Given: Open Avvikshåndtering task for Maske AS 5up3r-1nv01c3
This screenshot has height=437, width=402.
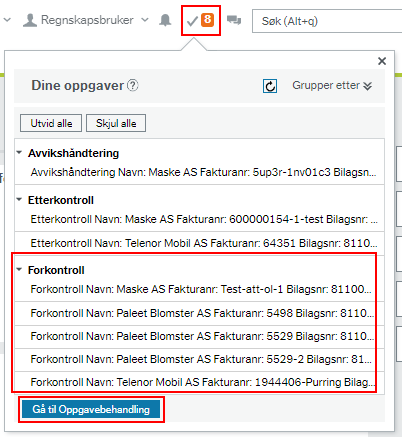Looking at the screenshot, I should click(x=199, y=172).
